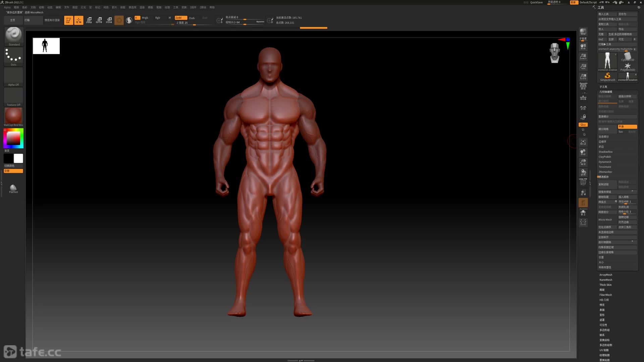Viewport: 644px width, 362px height.
Task: Click the camera head orientation widget
Action: [554, 53]
